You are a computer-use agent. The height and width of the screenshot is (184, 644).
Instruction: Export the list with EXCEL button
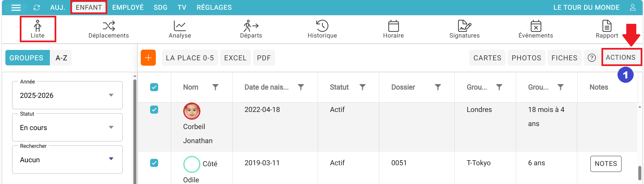coord(235,58)
